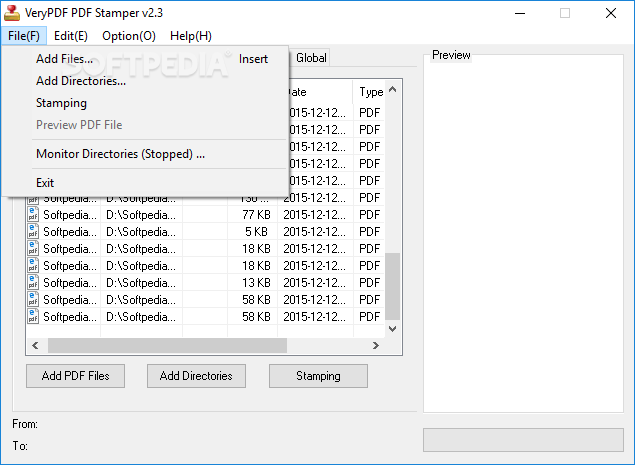Minimize the VeryPDF PDF Stamper window
Viewport: 635px width, 465px height.
tap(520, 13)
